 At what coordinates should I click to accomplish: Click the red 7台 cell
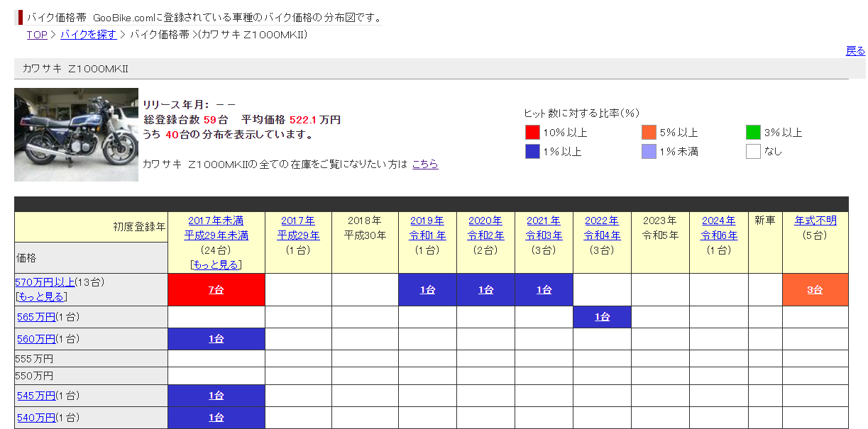(216, 289)
